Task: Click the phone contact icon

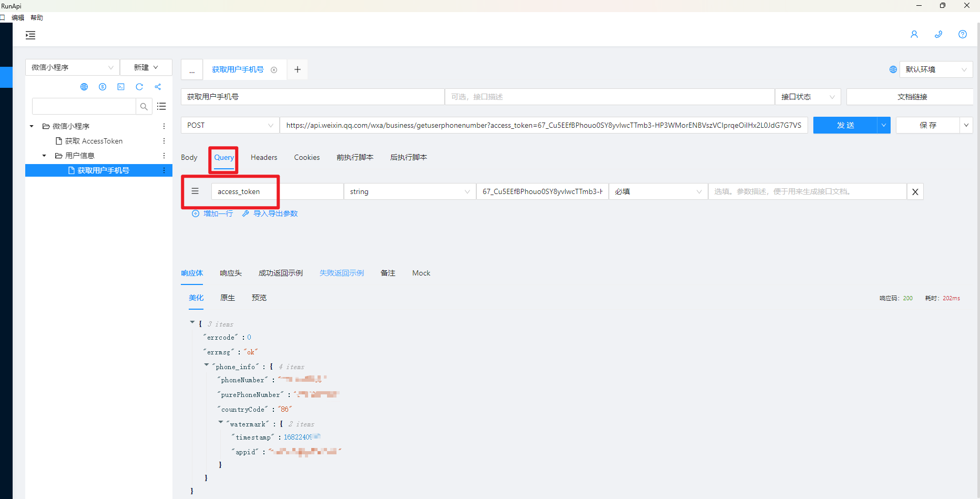Action: point(938,34)
